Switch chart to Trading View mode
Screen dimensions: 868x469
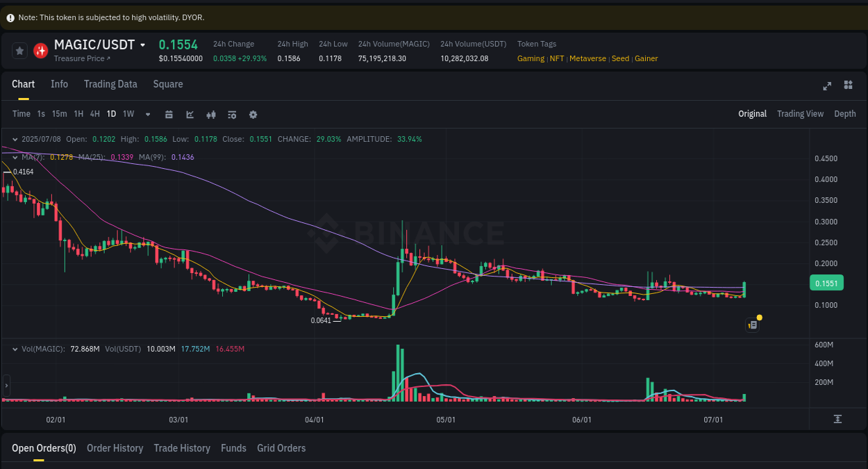800,114
